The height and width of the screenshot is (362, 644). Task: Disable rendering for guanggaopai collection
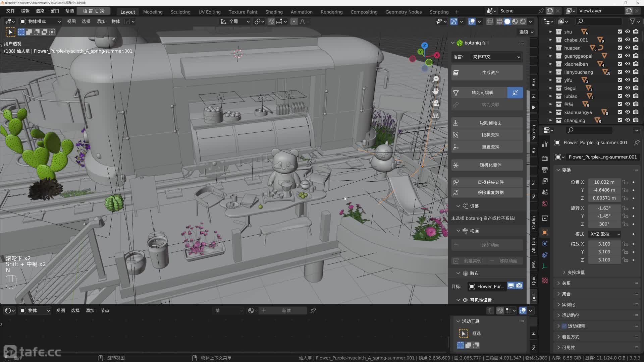point(636,56)
